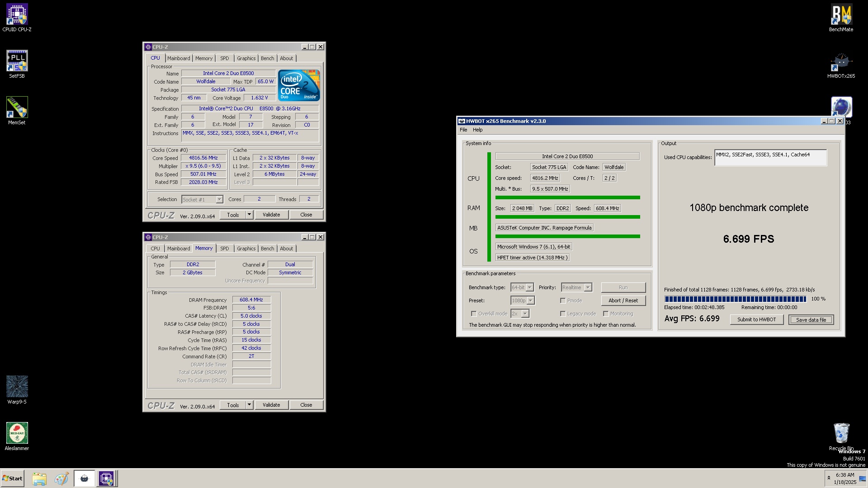Click Save data file button
Viewport: 868px width, 488px height.
[811, 319]
